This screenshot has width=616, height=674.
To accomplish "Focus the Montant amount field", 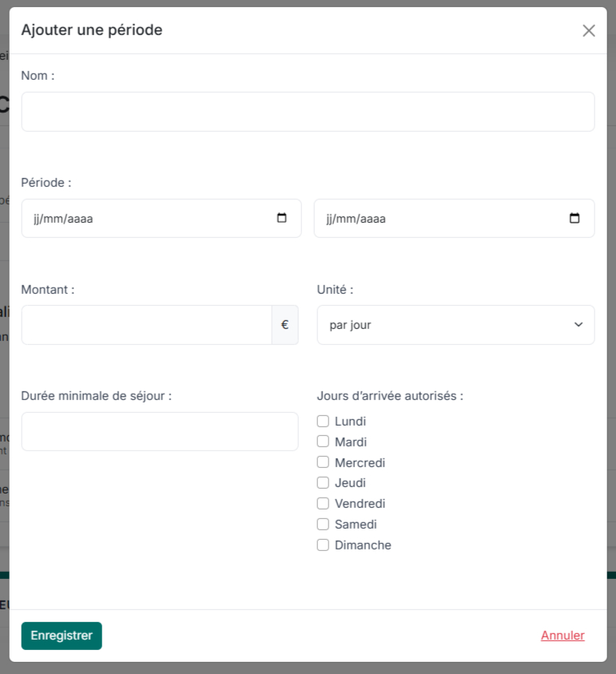I will [x=146, y=325].
